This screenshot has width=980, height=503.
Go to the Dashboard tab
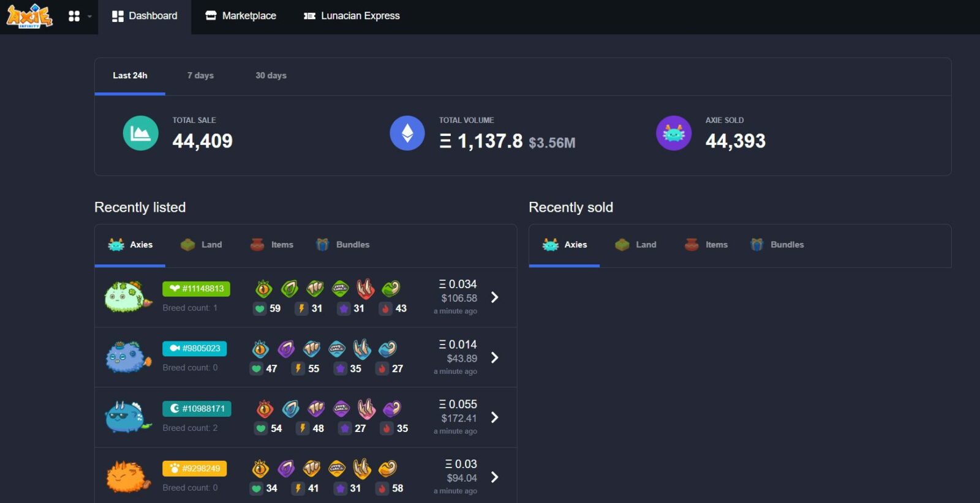coord(145,17)
